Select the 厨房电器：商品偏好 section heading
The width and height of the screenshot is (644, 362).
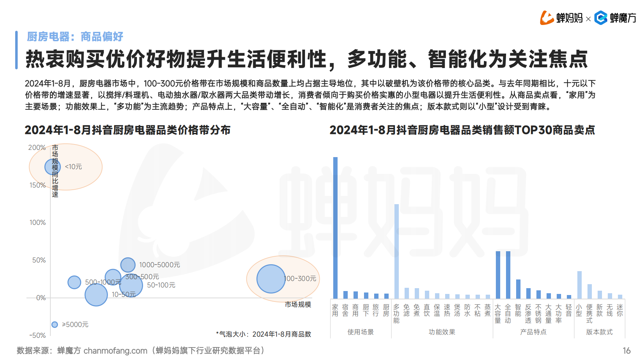tap(75, 37)
